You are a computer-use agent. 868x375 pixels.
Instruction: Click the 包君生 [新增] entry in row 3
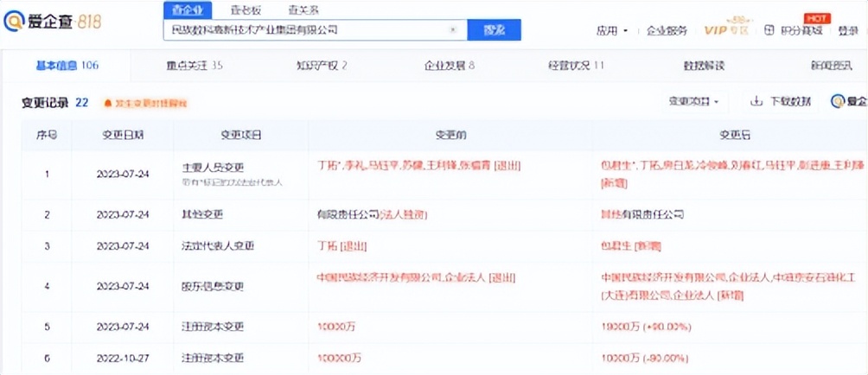pos(630,246)
